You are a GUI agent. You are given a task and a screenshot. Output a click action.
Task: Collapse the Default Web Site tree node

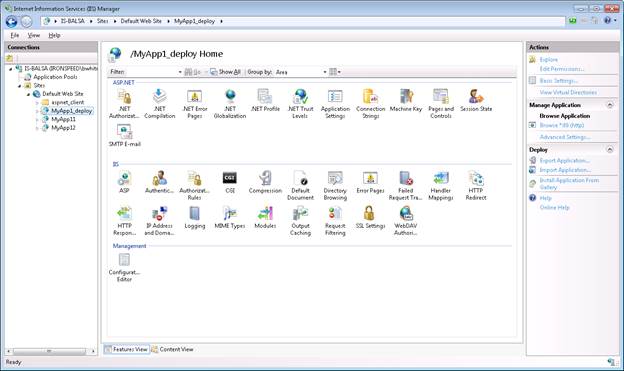(x=28, y=94)
